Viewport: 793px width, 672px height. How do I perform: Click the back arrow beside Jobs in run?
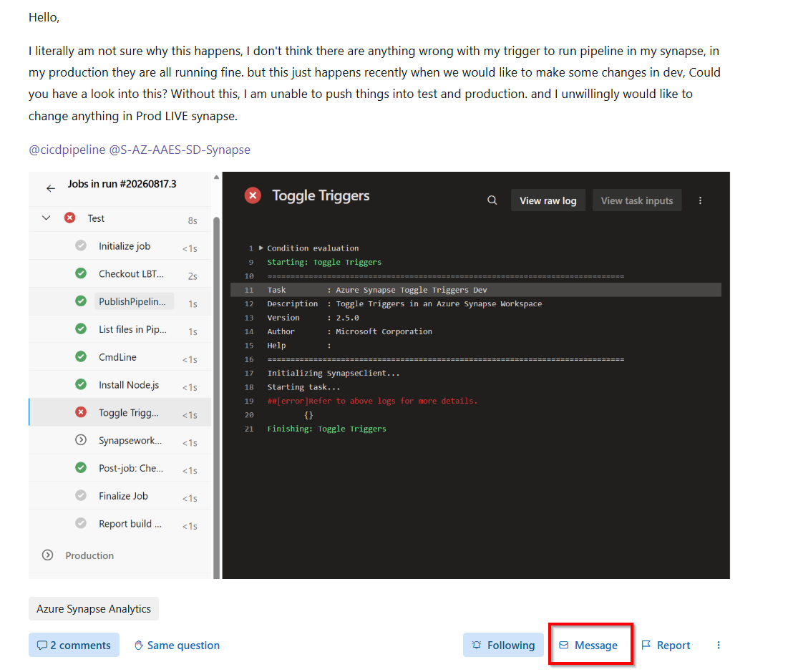point(51,189)
